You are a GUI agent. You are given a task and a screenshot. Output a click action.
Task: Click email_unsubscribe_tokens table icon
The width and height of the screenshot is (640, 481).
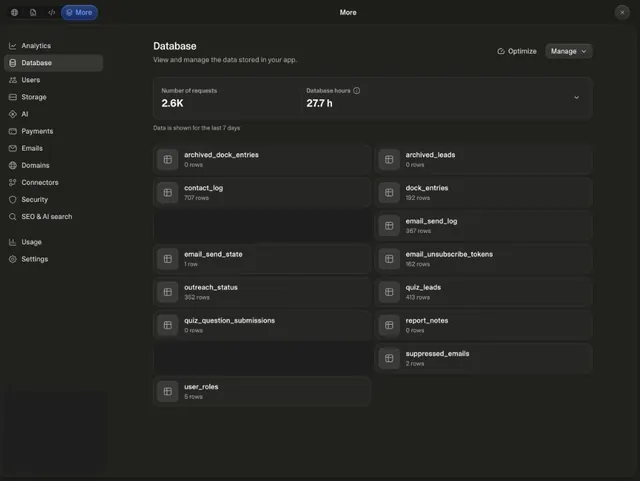click(389, 259)
